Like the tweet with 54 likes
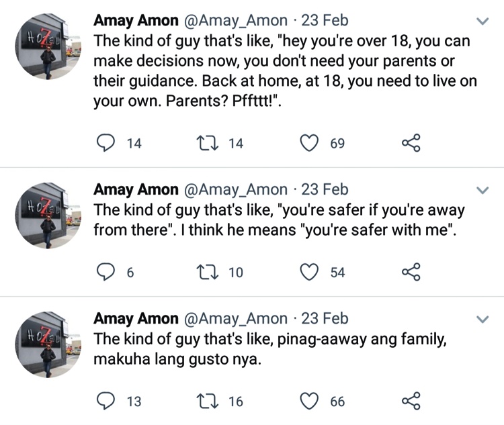 point(308,272)
